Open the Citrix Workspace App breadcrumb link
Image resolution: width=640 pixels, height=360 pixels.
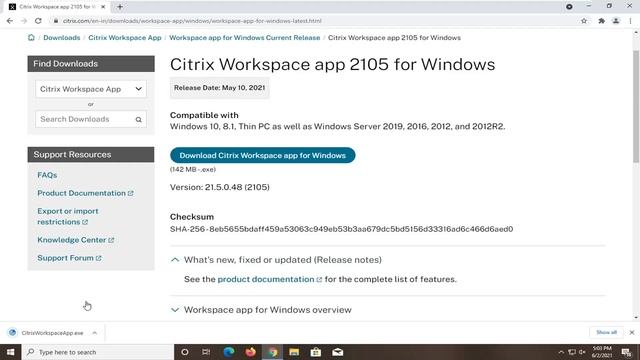[125, 38]
